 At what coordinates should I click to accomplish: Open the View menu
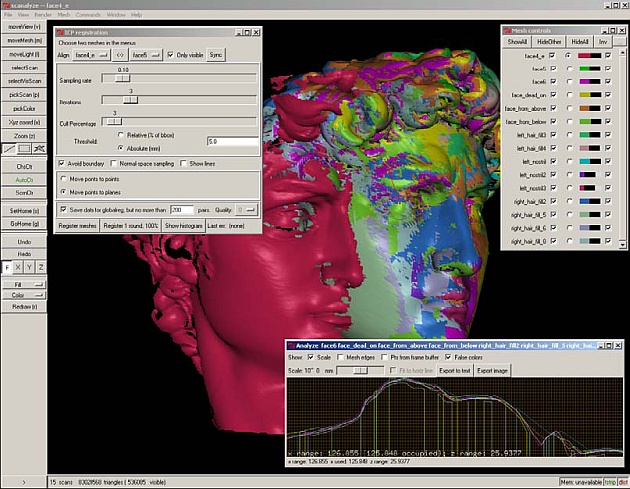[23, 15]
